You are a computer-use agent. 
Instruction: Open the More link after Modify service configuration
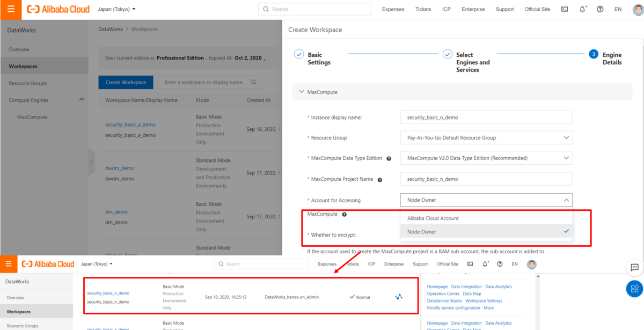pos(488,307)
